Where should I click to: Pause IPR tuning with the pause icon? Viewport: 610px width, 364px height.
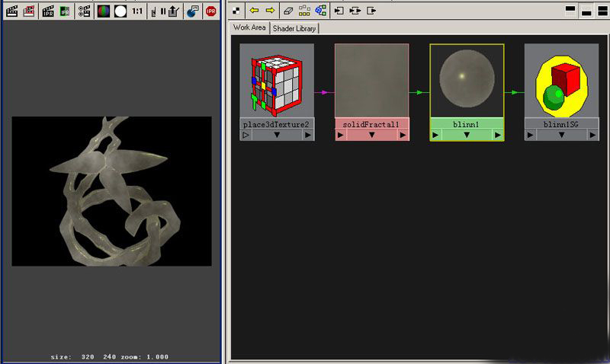[x=163, y=11]
